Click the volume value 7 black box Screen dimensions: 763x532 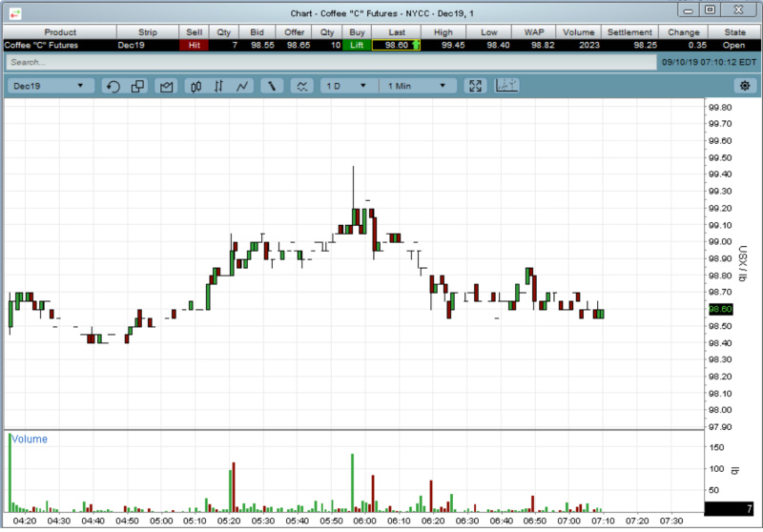[729, 508]
